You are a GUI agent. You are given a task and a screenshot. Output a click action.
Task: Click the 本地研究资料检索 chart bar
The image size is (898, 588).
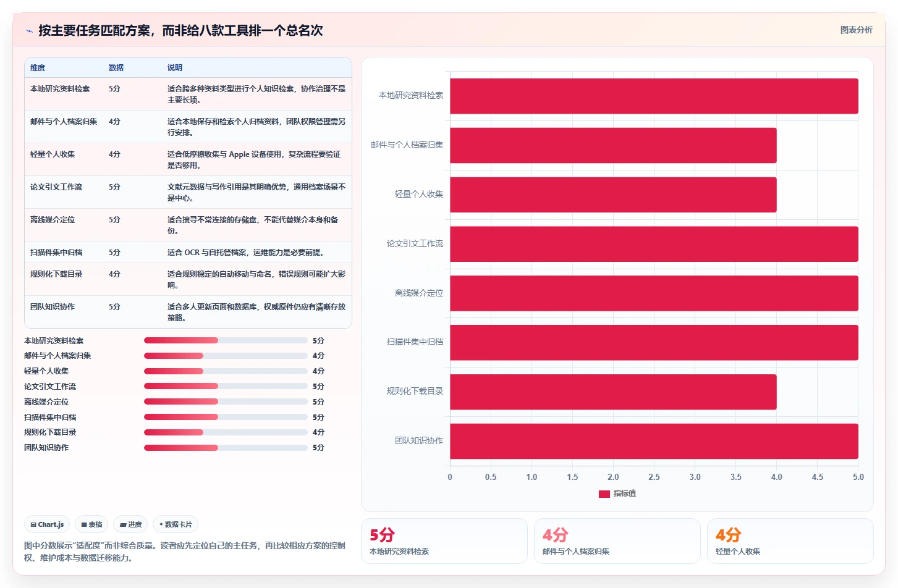[x=654, y=96]
